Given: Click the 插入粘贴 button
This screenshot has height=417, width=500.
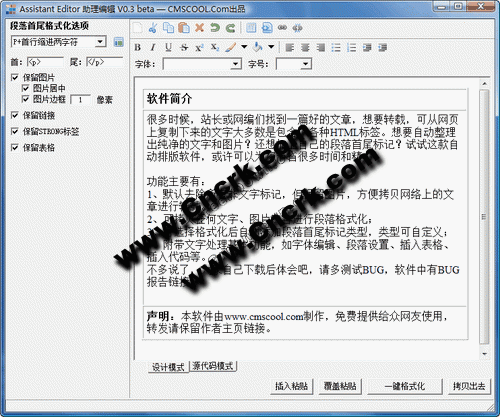Looking at the screenshot, I should click(x=292, y=386).
